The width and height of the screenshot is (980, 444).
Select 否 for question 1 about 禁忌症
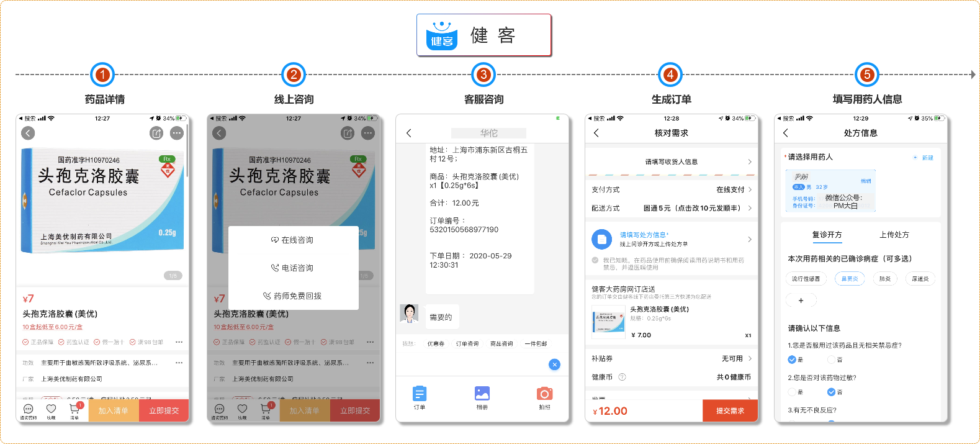pyautogui.click(x=832, y=360)
